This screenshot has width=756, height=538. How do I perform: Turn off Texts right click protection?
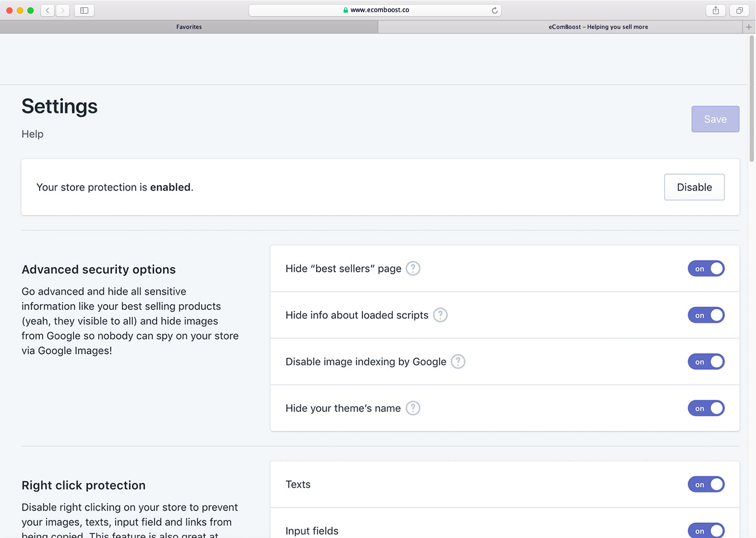706,484
